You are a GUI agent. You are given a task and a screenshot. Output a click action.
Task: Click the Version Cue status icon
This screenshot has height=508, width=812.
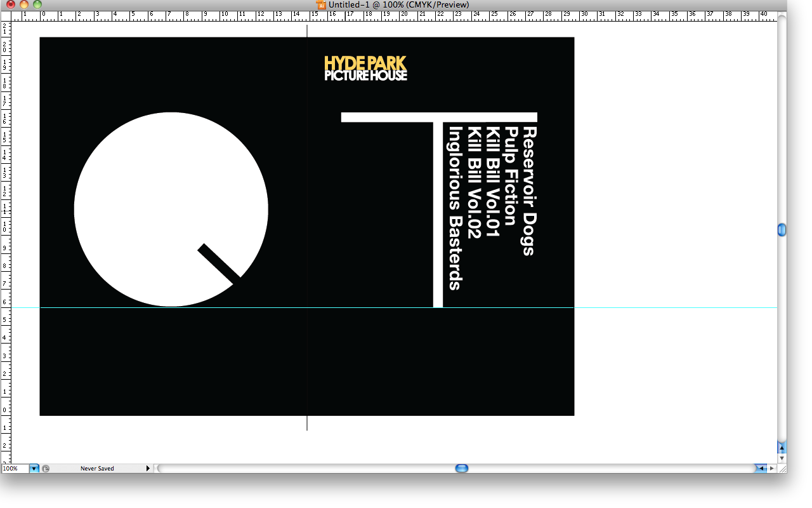46,469
